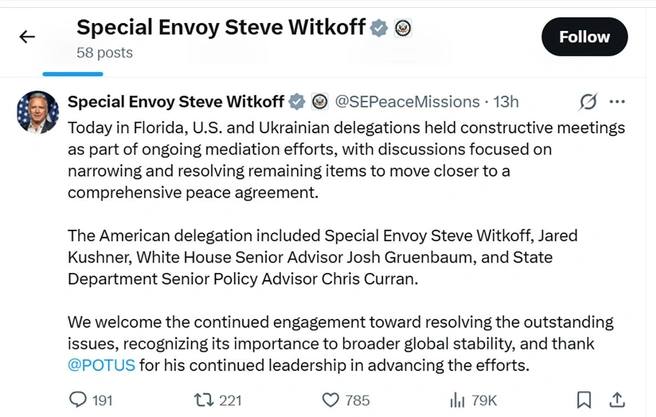Click the tweet author name Special Envoy Steve Witkoff
Viewport: 656px width, 417px height.
[x=176, y=101]
